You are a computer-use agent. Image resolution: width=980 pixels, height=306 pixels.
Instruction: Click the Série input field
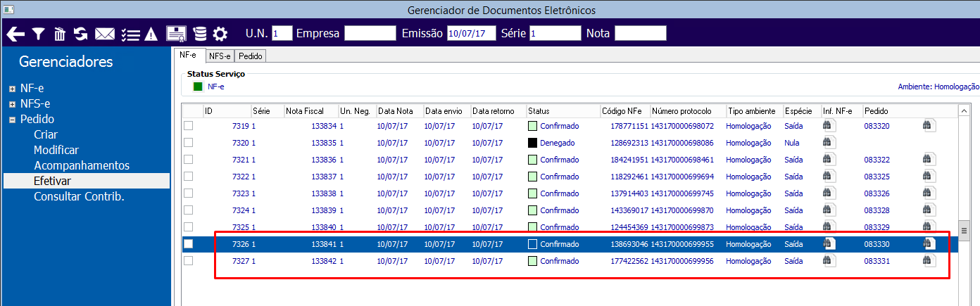pyautogui.click(x=555, y=33)
